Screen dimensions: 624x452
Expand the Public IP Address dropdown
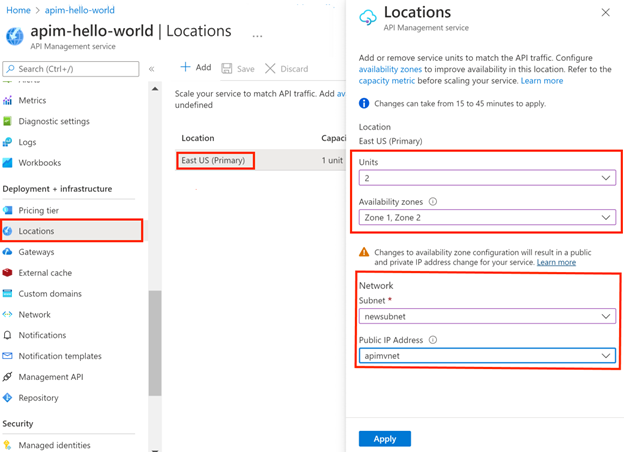coord(486,355)
